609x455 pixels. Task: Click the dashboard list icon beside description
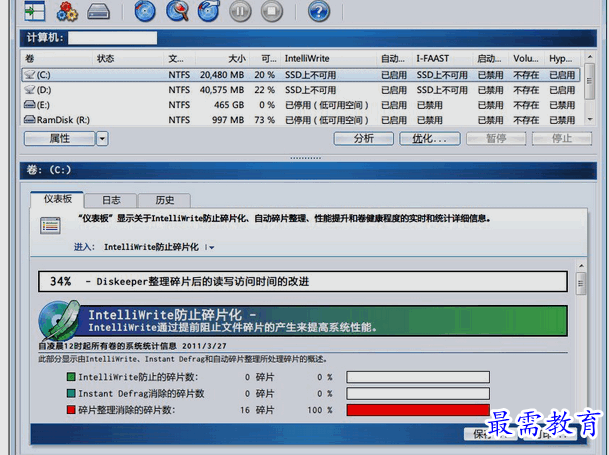50,226
